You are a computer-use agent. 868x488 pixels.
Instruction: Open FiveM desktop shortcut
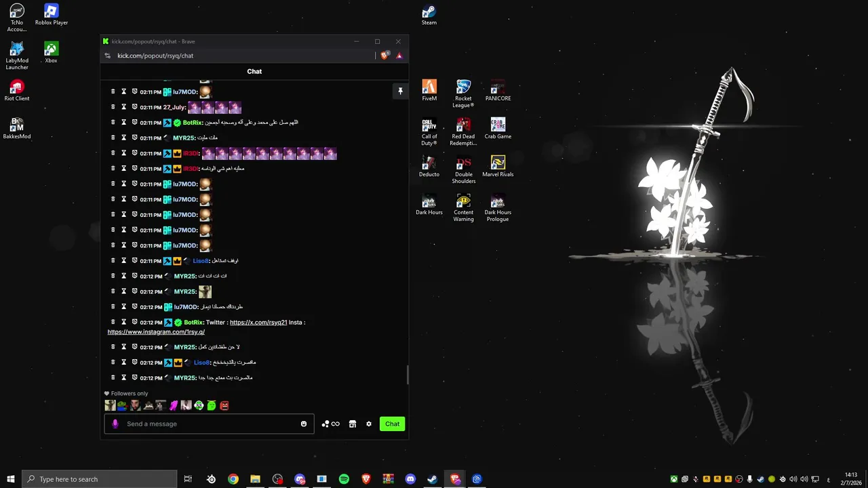(x=429, y=91)
